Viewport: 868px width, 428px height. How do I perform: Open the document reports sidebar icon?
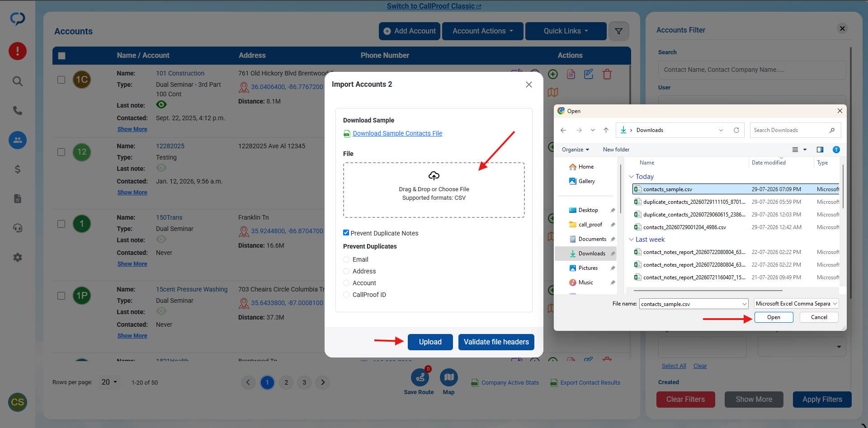tap(18, 199)
